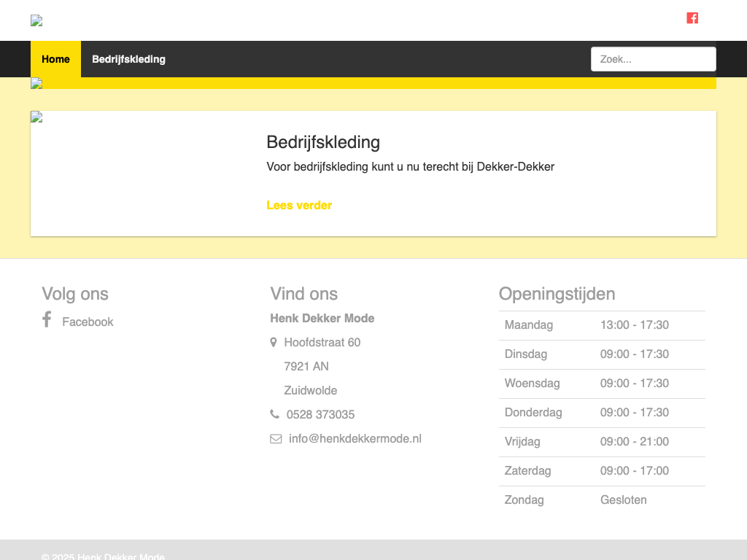Click the Zondag Gesloten row
This screenshot has height=560, width=747.
[x=602, y=500]
